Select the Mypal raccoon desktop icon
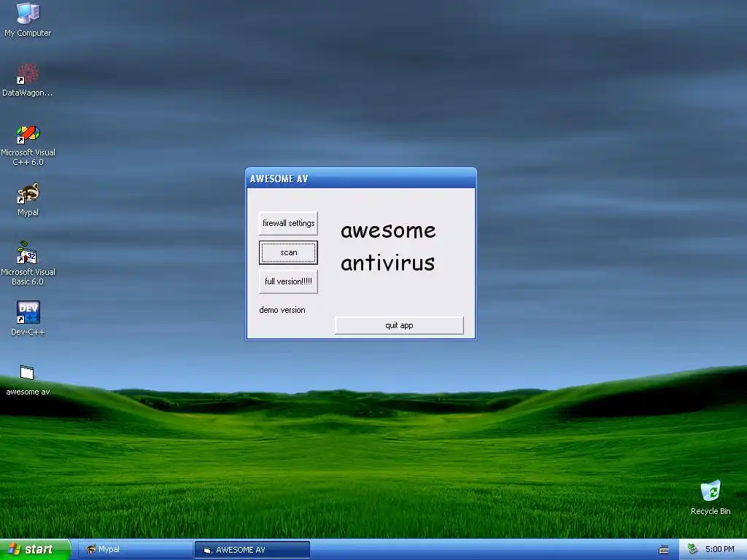This screenshot has width=747, height=560. (x=28, y=200)
